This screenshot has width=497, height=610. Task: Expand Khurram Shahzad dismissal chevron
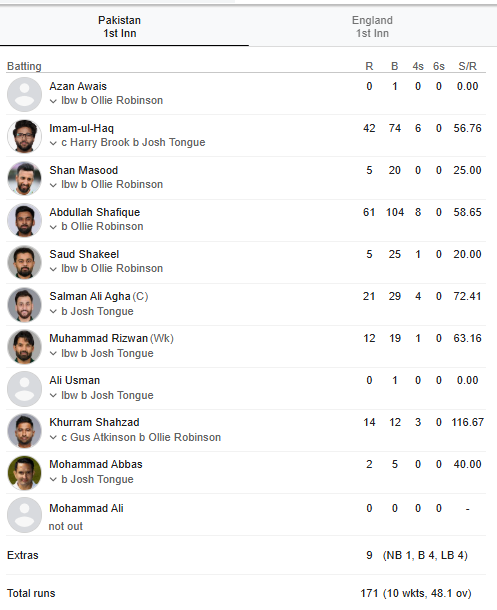click(x=53, y=438)
